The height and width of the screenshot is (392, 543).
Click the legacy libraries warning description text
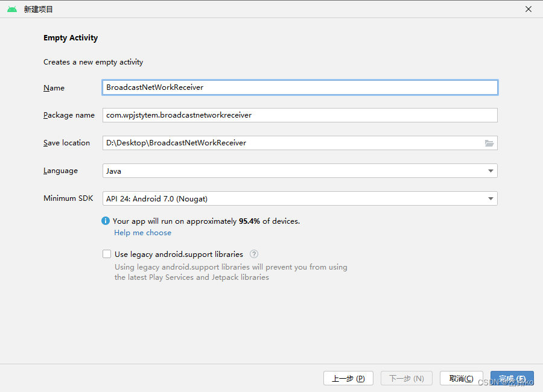[x=231, y=272]
